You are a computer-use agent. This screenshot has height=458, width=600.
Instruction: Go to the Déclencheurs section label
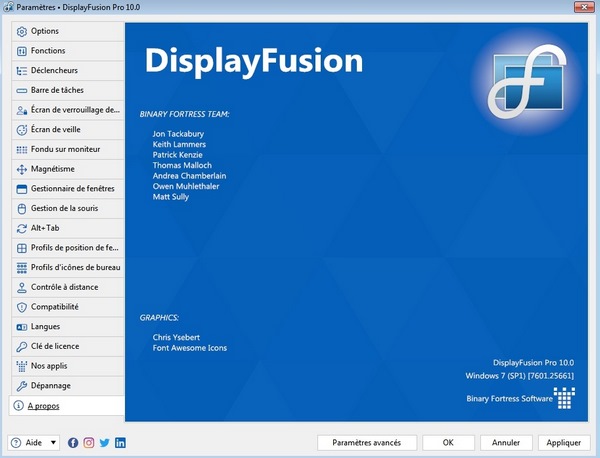(x=54, y=70)
